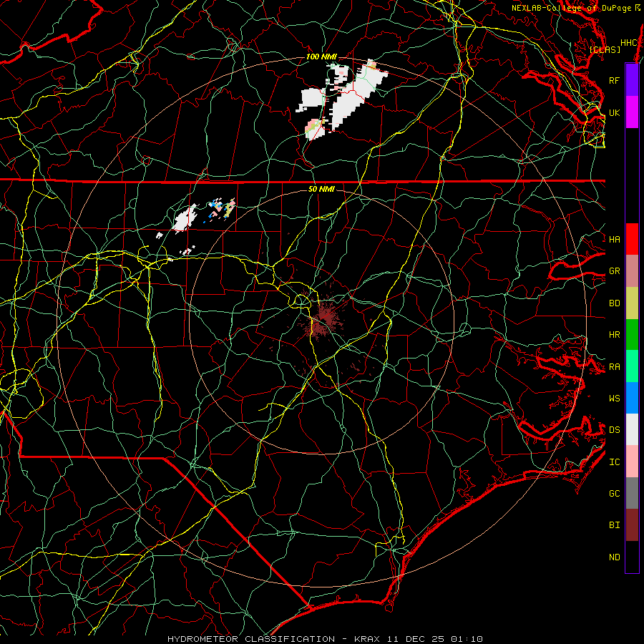This screenshot has height=644, width=644.
Task: Click the GC gray legend color swatch
Action: 632,493
